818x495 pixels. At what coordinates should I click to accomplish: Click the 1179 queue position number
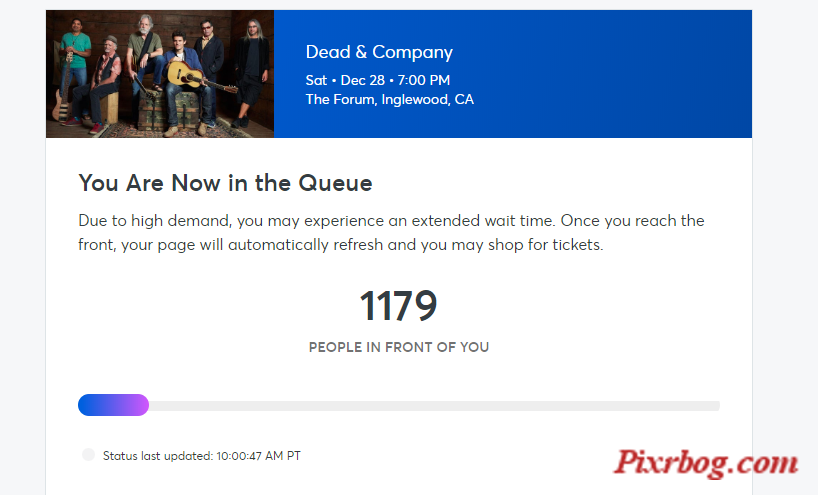click(x=398, y=306)
